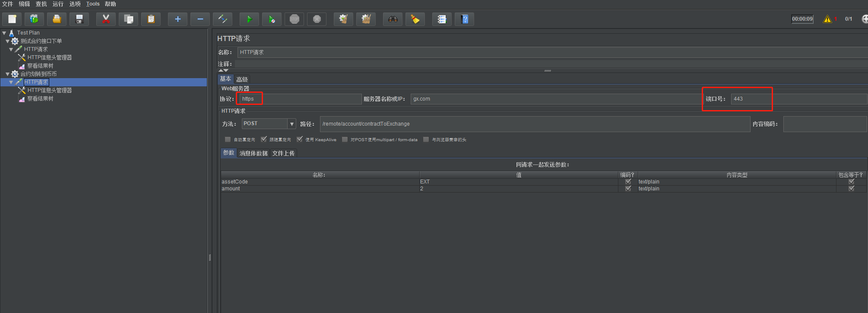Open the Templates icon in toolbar
Screen dimensions: 868x313
[34, 19]
